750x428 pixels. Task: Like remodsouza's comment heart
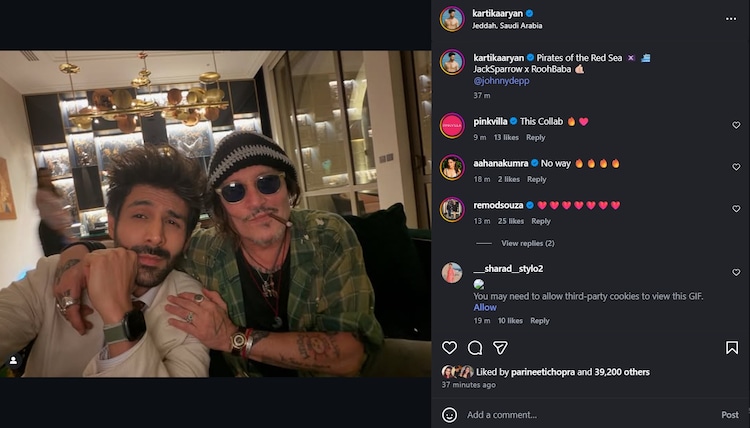736,210
